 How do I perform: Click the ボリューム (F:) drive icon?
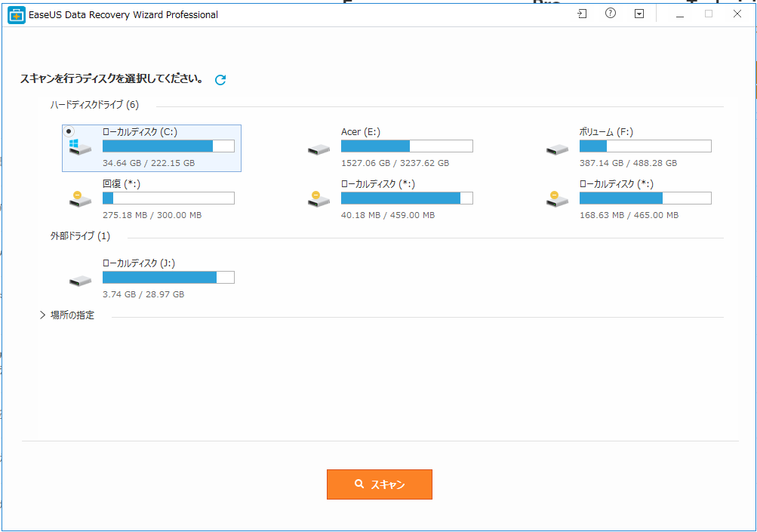pos(557,149)
